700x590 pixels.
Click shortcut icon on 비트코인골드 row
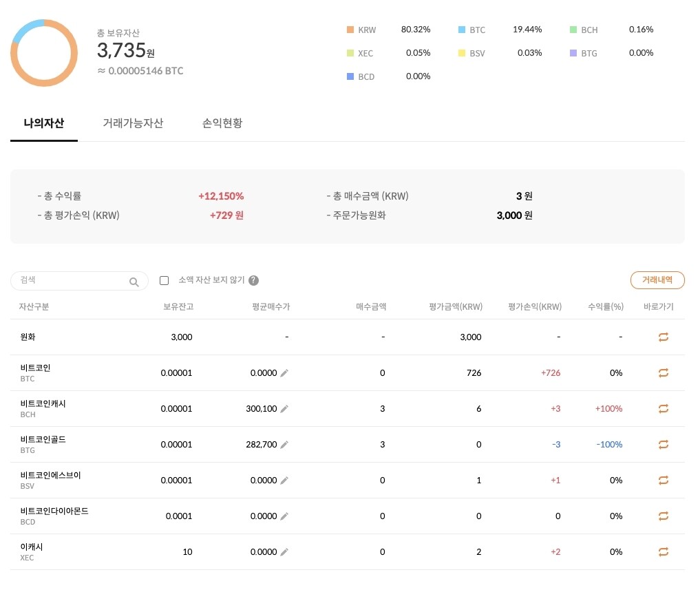pyautogui.click(x=663, y=444)
